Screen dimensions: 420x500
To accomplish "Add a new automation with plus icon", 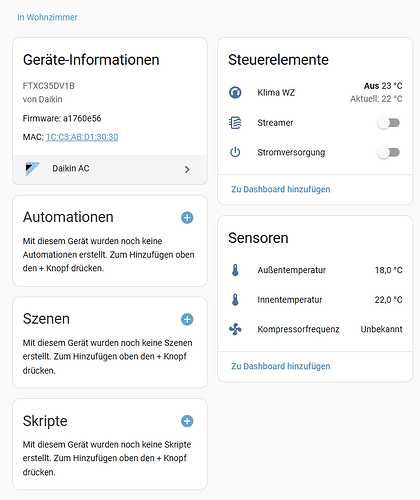I will click(x=187, y=218).
